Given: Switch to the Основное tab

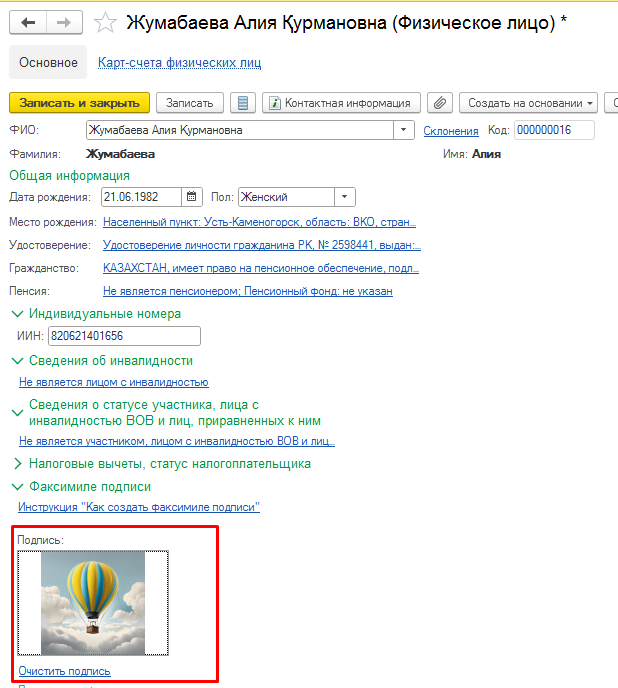Looking at the screenshot, I should click(49, 63).
